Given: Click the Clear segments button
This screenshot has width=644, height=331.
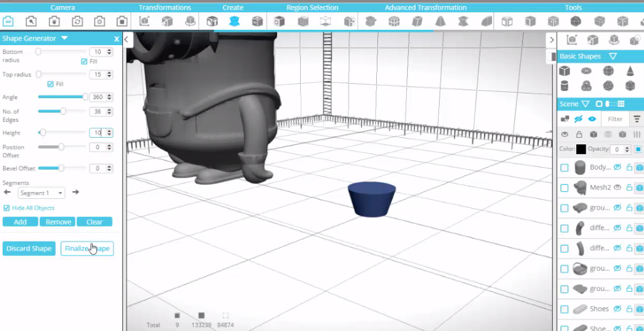Looking at the screenshot, I should (x=94, y=222).
